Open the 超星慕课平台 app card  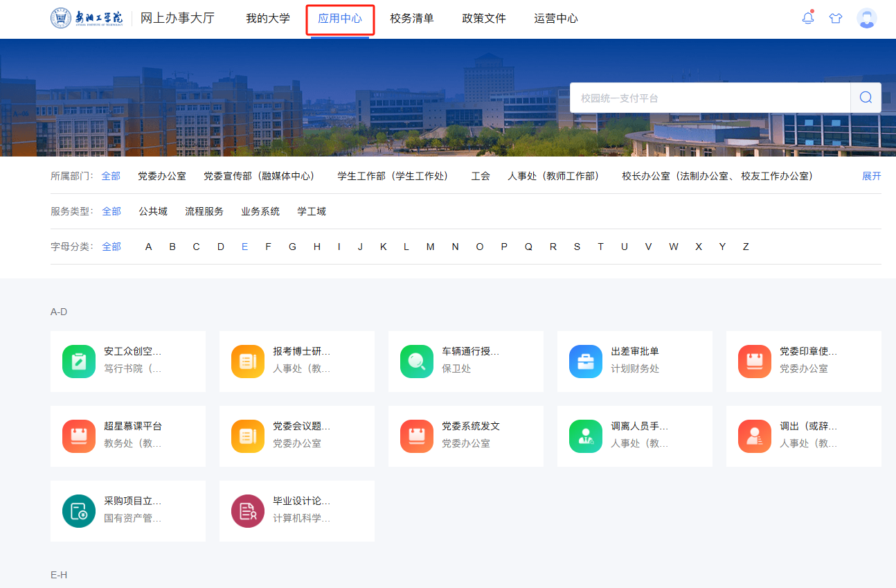128,436
